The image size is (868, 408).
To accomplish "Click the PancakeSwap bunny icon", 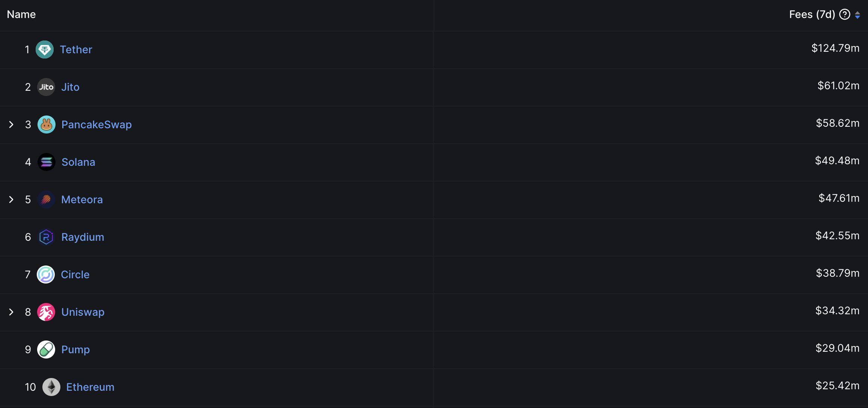I will tap(45, 124).
